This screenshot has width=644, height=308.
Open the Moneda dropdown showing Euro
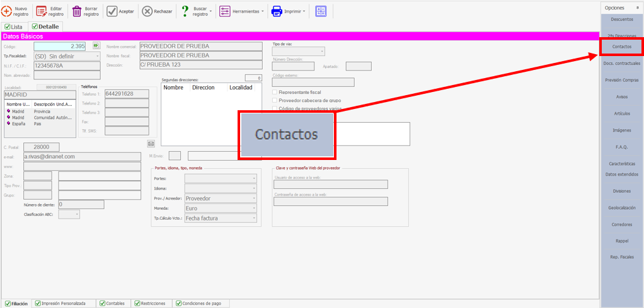coord(221,208)
